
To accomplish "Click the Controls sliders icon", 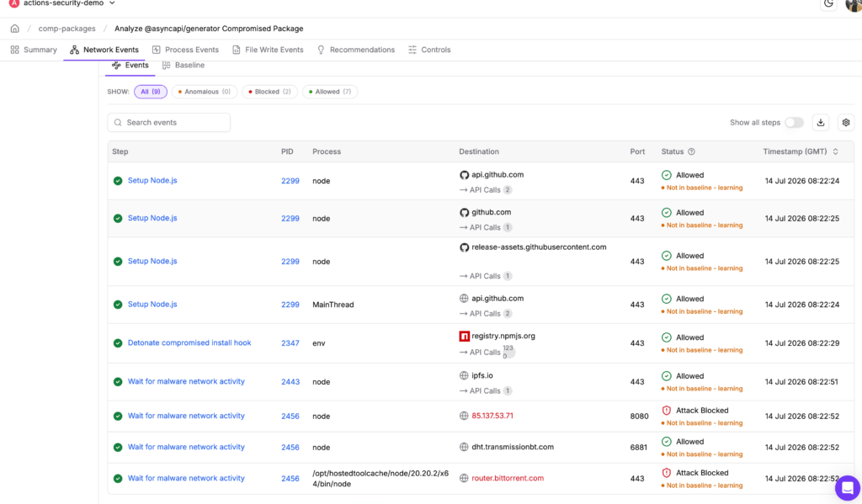I will (x=412, y=50).
